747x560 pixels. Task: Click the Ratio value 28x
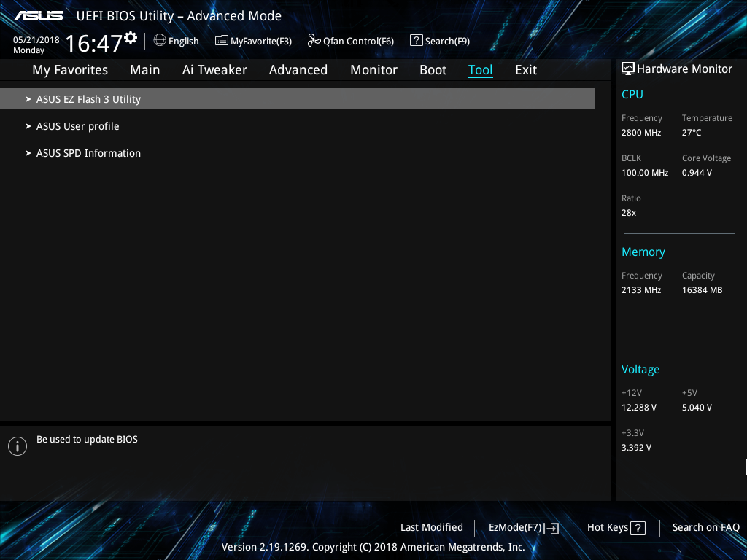[628, 213]
